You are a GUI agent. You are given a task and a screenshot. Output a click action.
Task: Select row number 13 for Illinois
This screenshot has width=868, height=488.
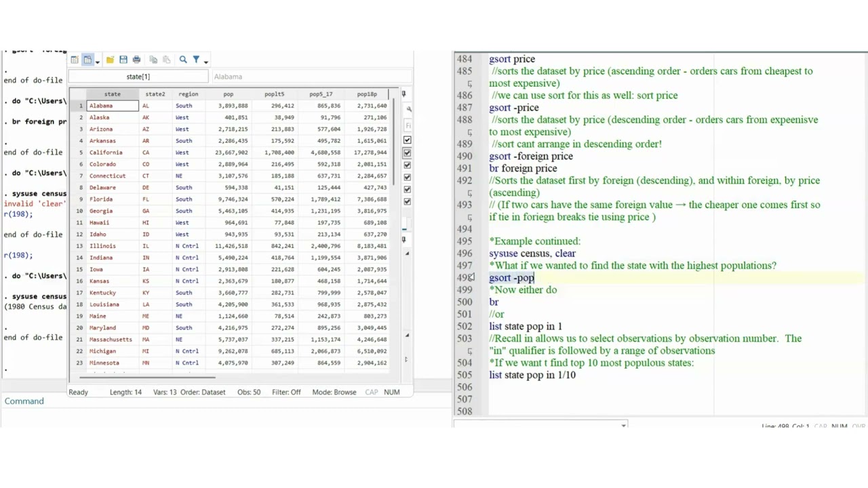click(x=79, y=246)
